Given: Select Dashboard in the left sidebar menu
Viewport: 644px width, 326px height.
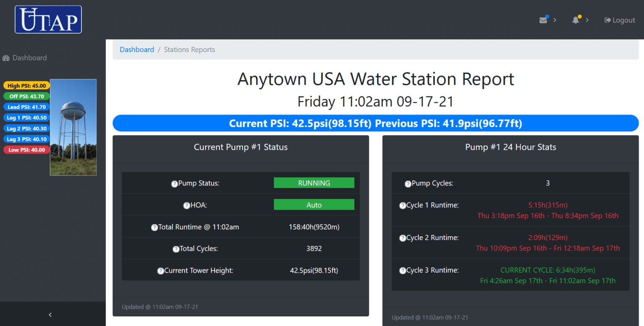Looking at the screenshot, I should 29,57.
